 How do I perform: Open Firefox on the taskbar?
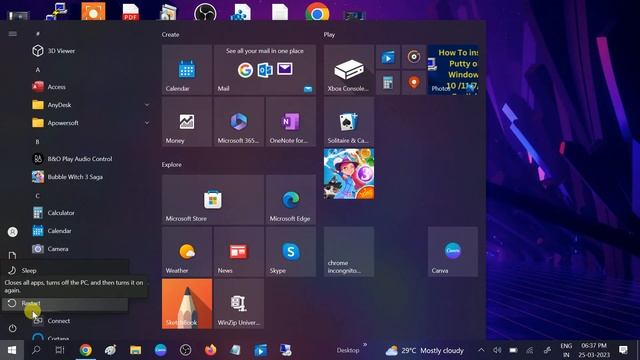tap(211, 350)
